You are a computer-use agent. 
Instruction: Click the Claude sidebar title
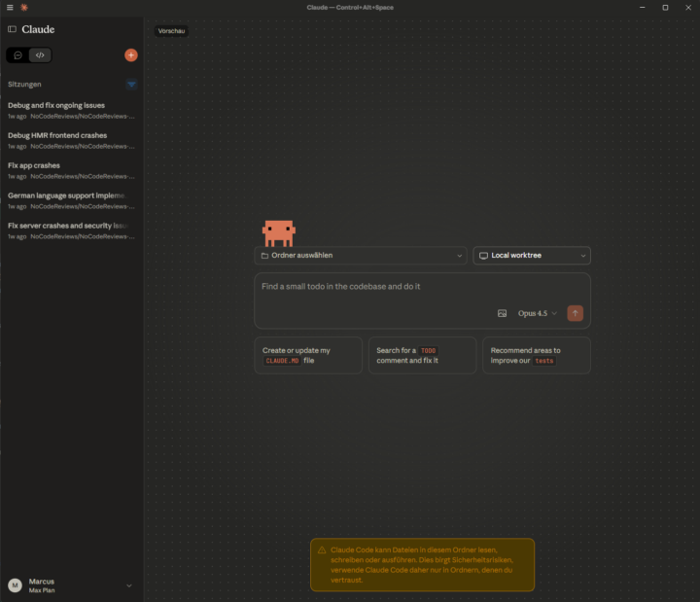tap(38, 29)
